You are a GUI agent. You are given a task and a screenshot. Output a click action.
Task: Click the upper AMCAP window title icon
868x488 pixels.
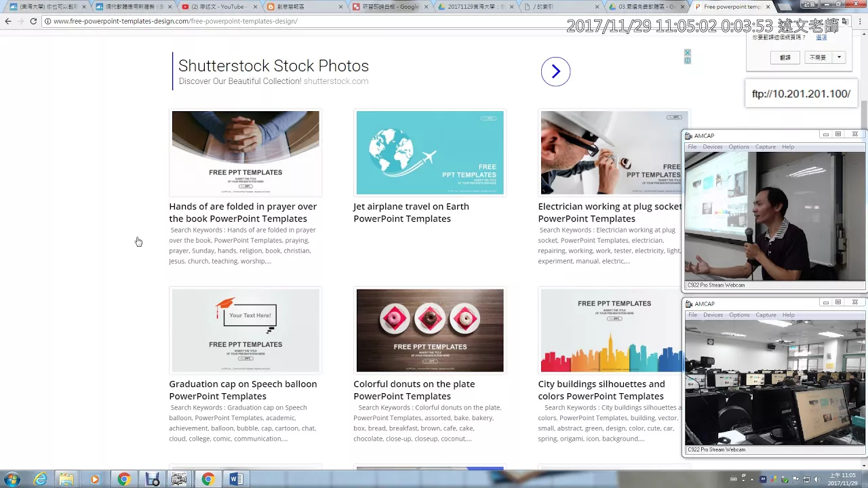click(689, 136)
